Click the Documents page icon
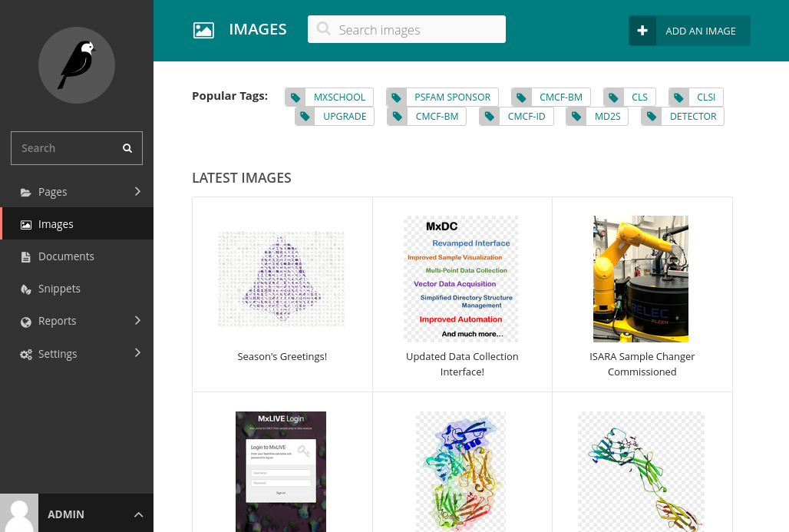 coord(26,256)
